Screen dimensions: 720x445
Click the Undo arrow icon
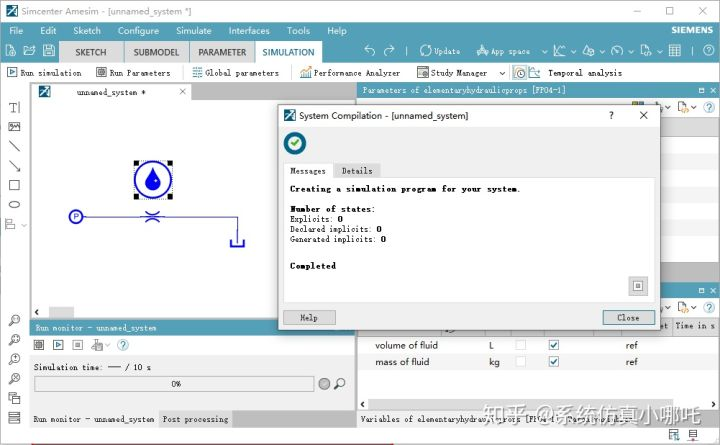point(370,51)
